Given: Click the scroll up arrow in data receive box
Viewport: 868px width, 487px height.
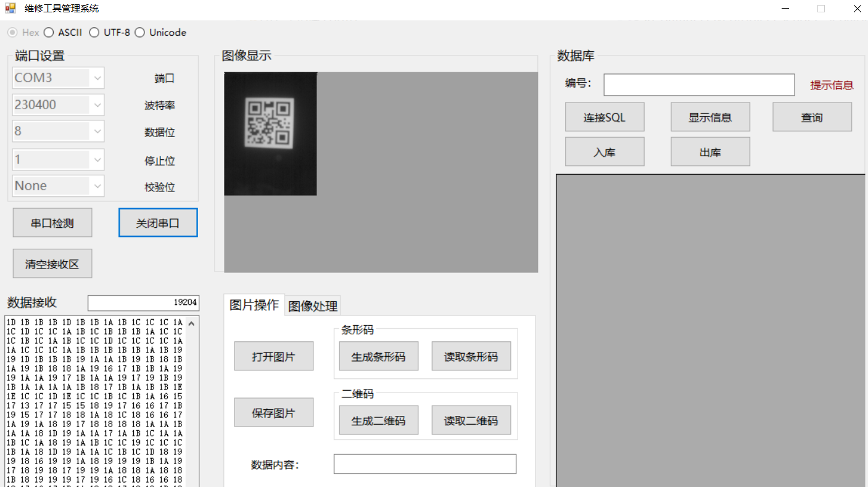Looking at the screenshot, I should point(191,323).
